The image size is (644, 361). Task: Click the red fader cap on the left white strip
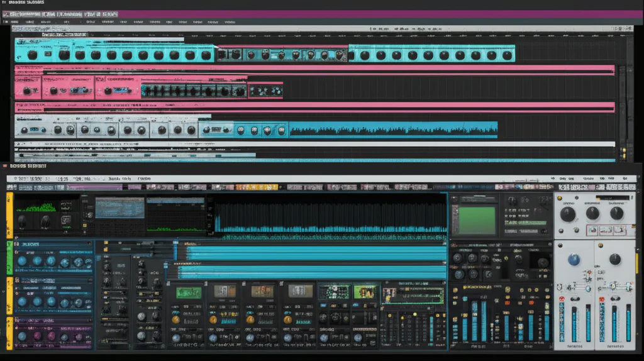pos(562,299)
